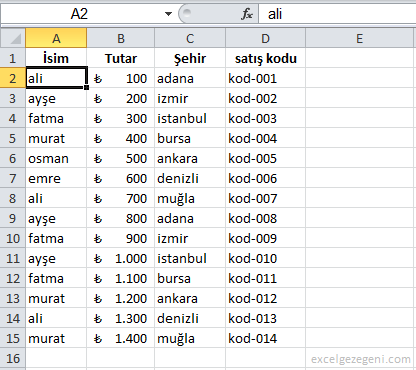Viewport: 416px width, 370px height.
Task: Click the Tutar header cell
Action: 121,58
